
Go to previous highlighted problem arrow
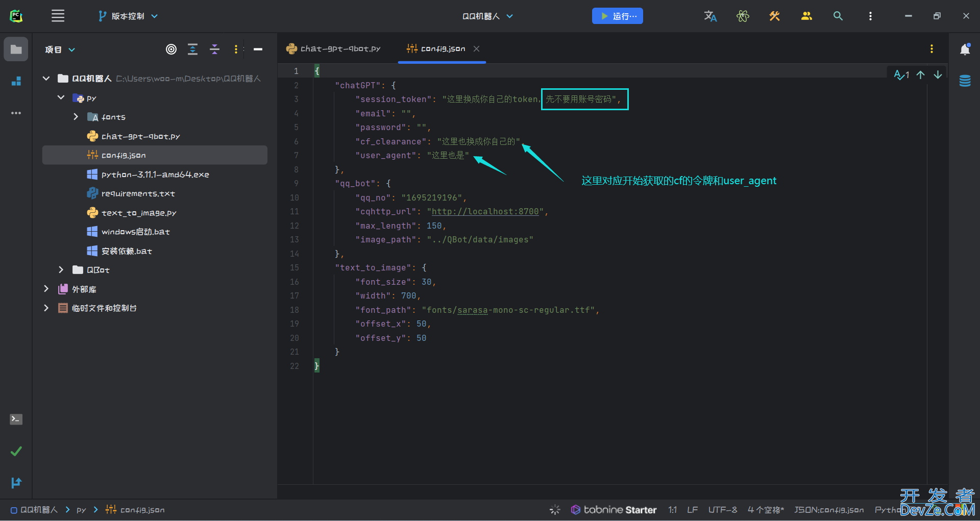(x=920, y=75)
